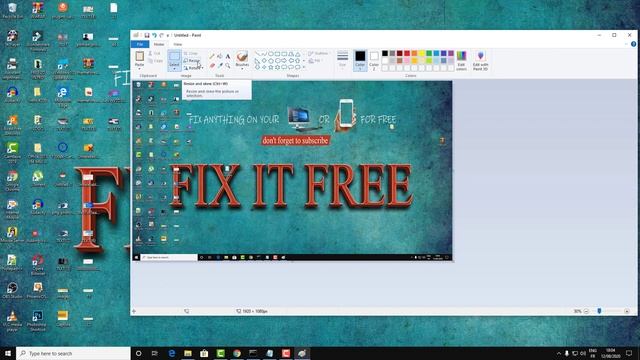
Task: Open the Rotate dropdown
Action: pos(193,68)
